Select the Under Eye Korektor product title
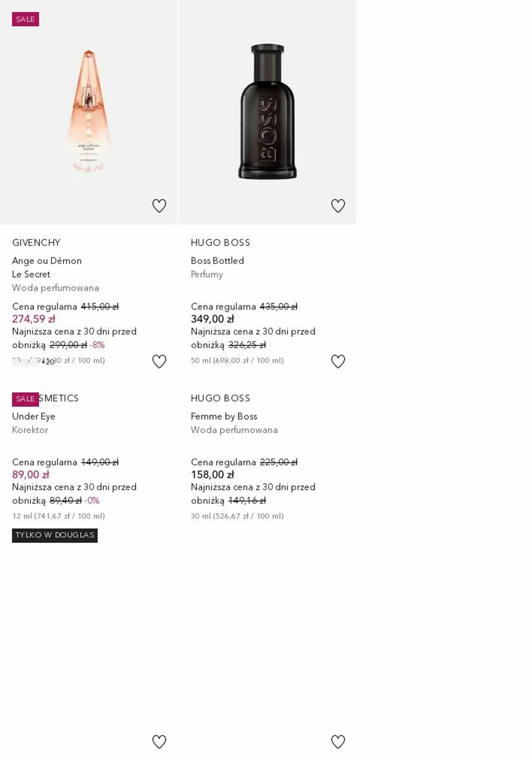Screen dimensions: 532x757 [x=34, y=416]
